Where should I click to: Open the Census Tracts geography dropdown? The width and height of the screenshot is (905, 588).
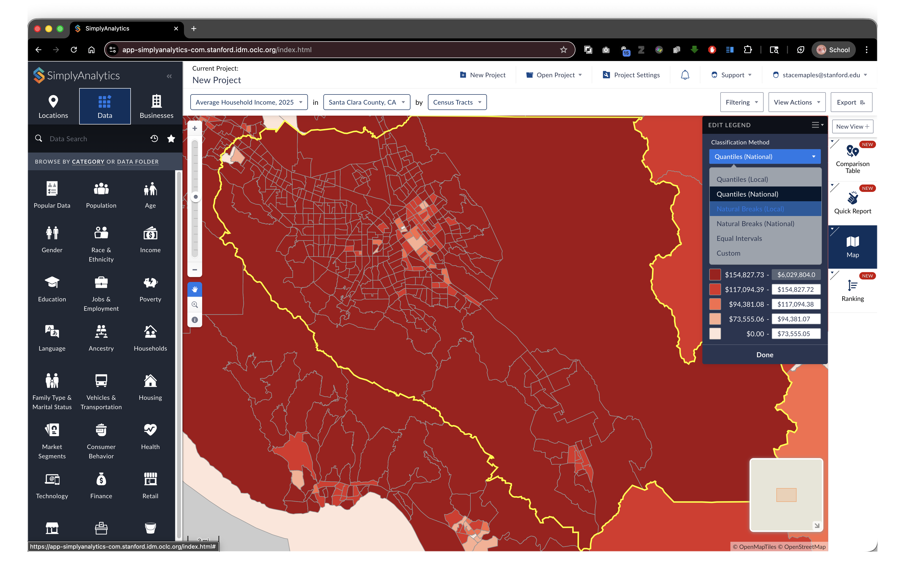coord(457,102)
